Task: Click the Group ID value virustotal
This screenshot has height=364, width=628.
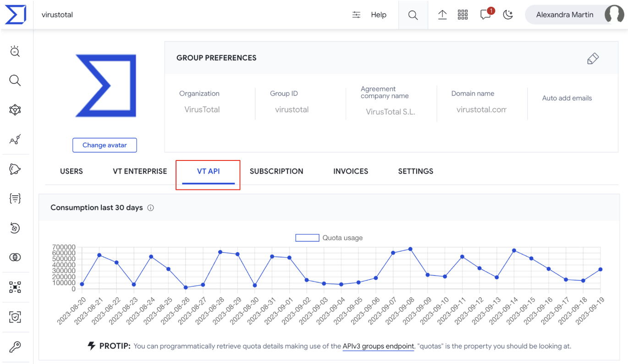Action: point(292,110)
